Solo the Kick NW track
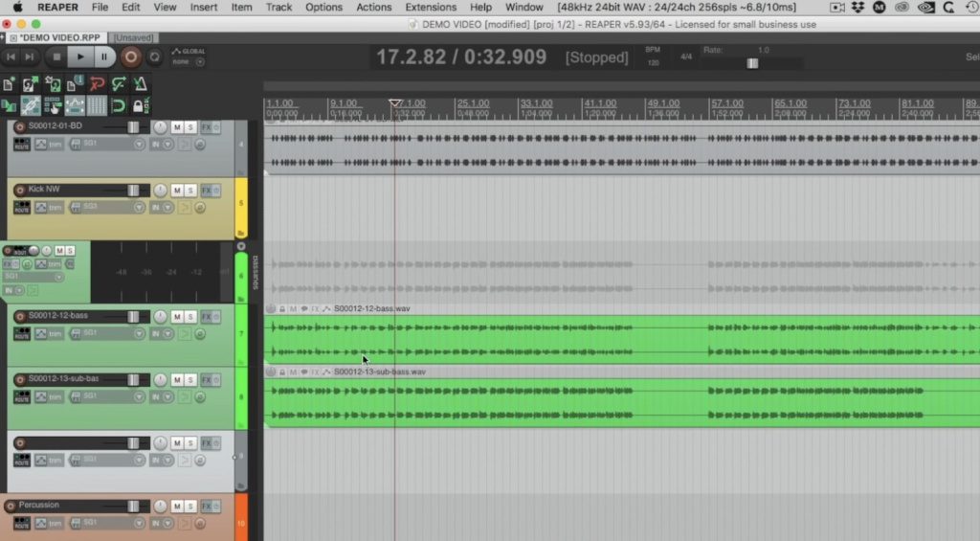Screen dimensions: 980x541 coord(190,191)
